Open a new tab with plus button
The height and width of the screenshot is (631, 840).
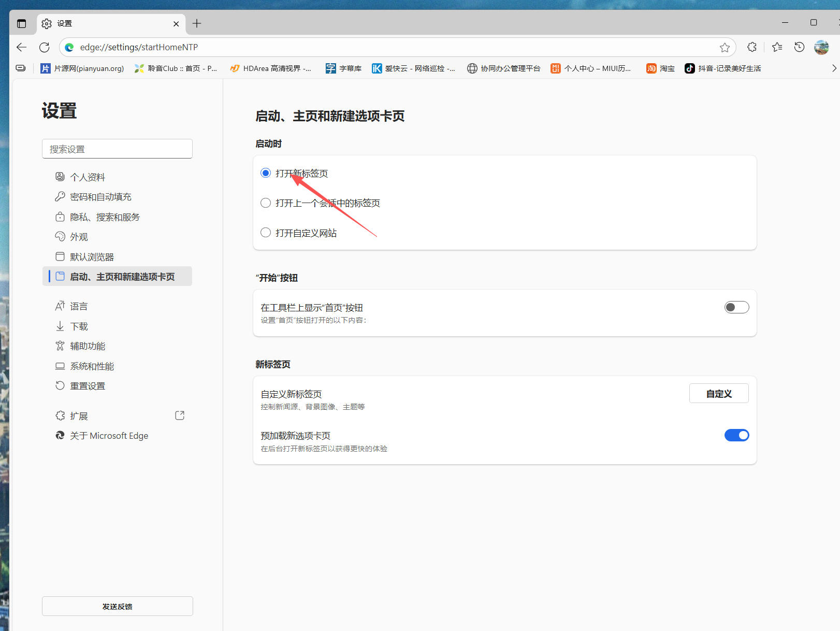pyautogui.click(x=197, y=23)
